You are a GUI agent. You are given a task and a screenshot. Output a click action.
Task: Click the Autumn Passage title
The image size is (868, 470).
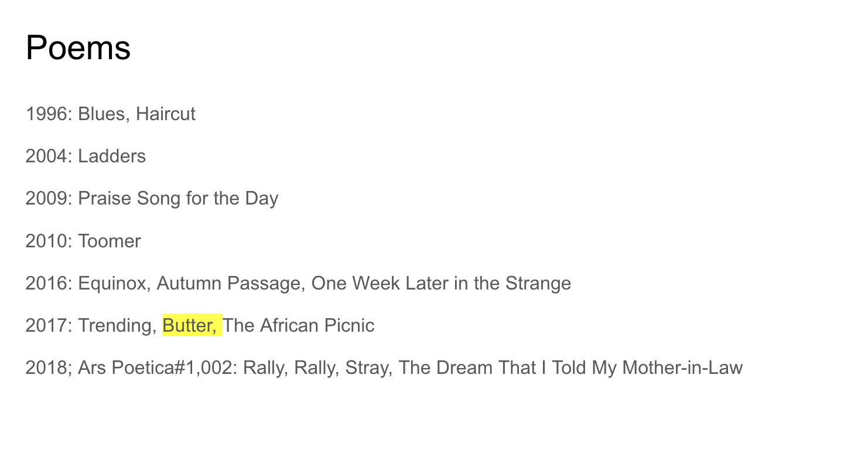pos(230,284)
